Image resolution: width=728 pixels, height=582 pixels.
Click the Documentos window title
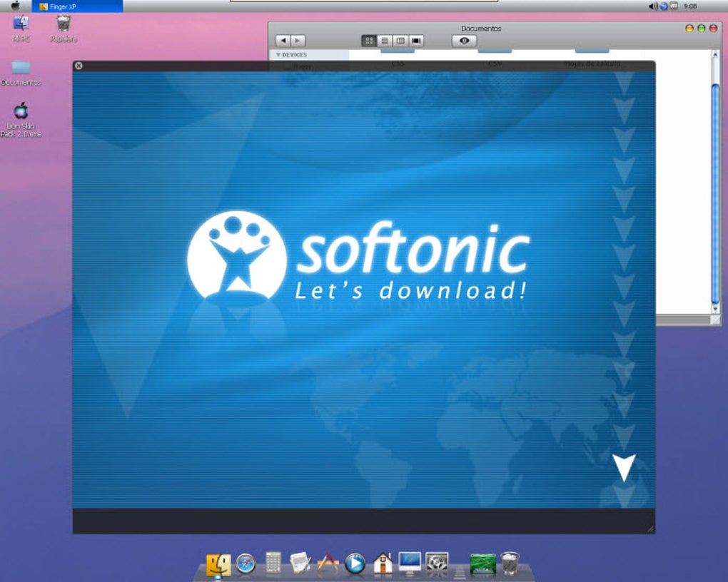point(481,29)
